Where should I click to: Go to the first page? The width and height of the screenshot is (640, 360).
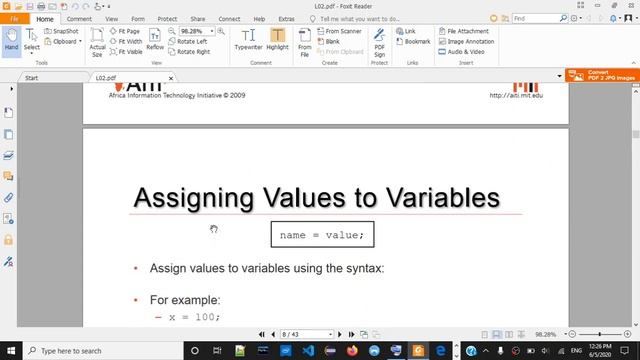point(262,334)
